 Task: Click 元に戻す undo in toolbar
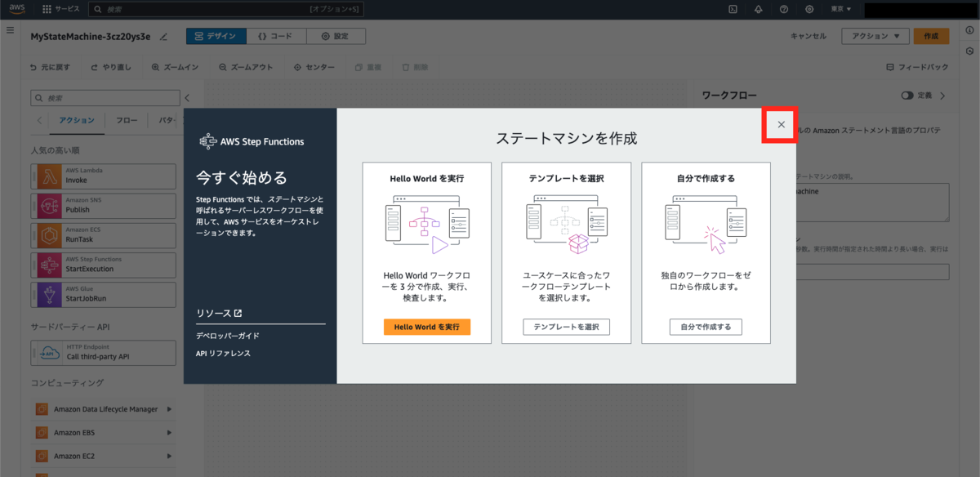51,67
